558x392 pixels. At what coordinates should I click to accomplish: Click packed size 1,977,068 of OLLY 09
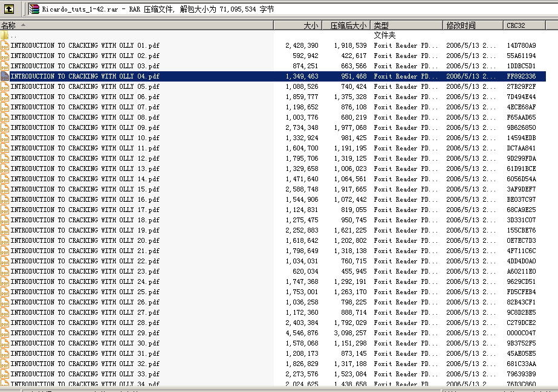click(350, 127)
